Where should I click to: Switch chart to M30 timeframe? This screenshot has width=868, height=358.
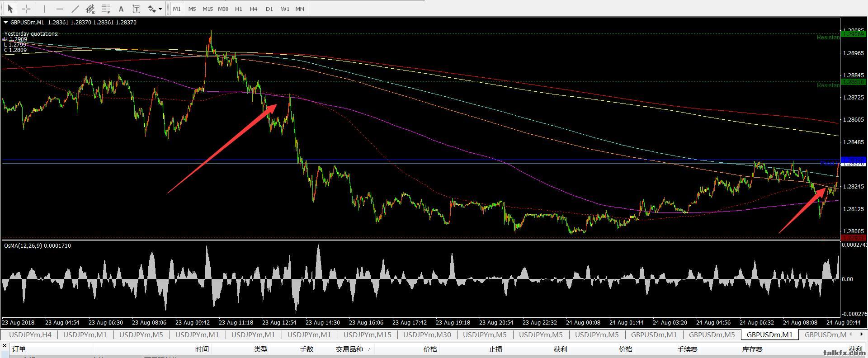pos(223,9)
